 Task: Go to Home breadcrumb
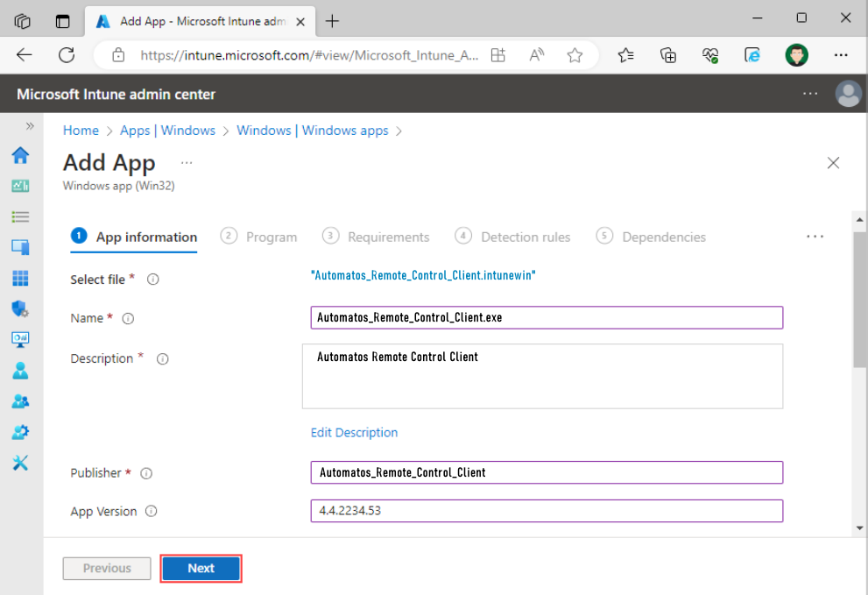click(x=81, y=131)
